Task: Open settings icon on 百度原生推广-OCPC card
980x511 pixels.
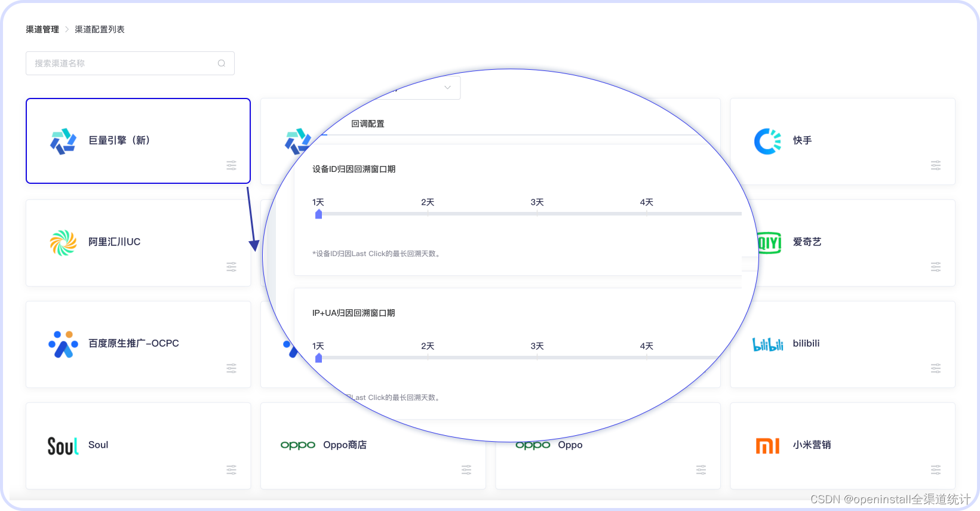Action: (232, 368)
